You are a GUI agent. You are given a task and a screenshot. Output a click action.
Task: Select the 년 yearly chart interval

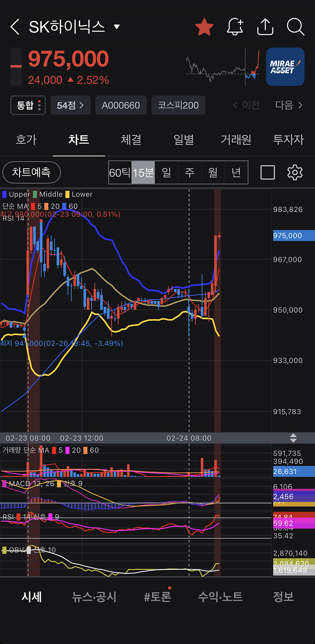point(236,172)
